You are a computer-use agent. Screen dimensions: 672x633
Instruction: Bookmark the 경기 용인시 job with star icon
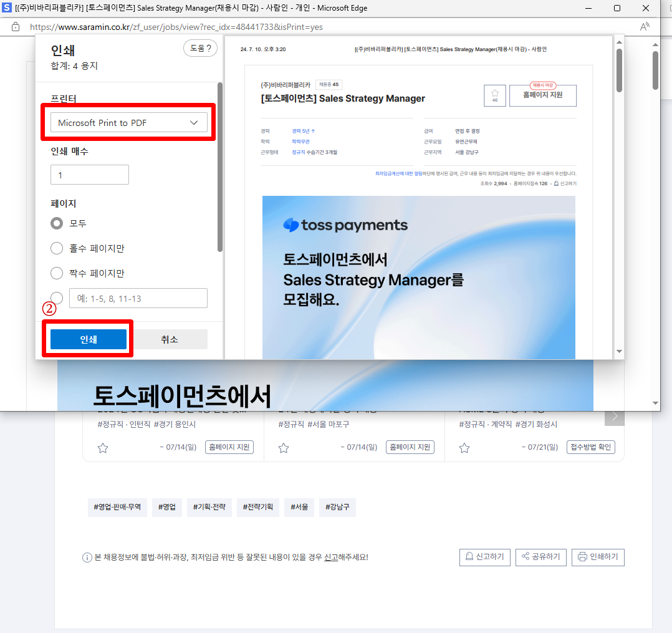coord(103,448)
